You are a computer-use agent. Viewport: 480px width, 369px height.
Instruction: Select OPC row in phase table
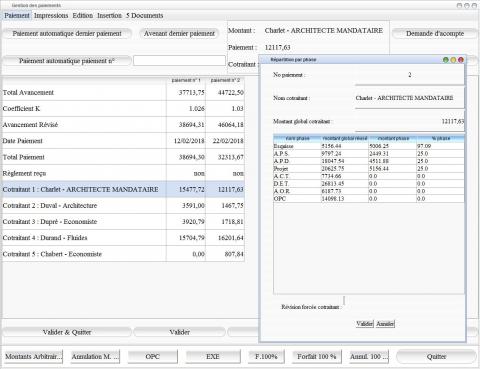[369, 199]
